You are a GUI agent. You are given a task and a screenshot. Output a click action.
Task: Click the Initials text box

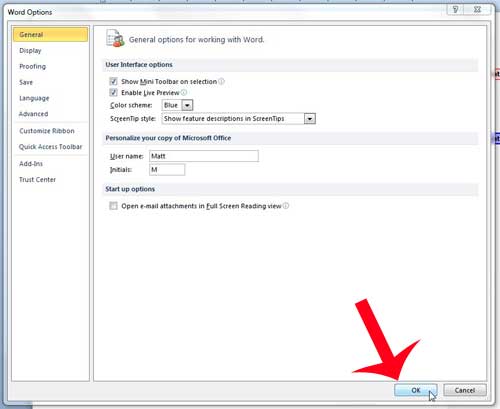click(x=167, y=170)
